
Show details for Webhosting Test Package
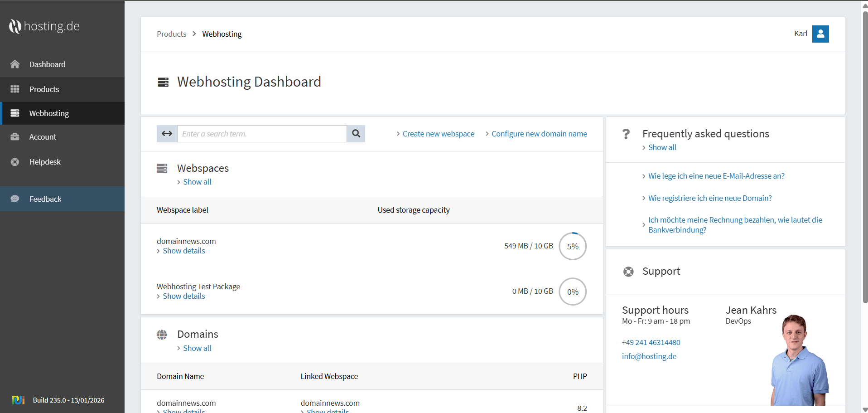[x=183, y=296]
